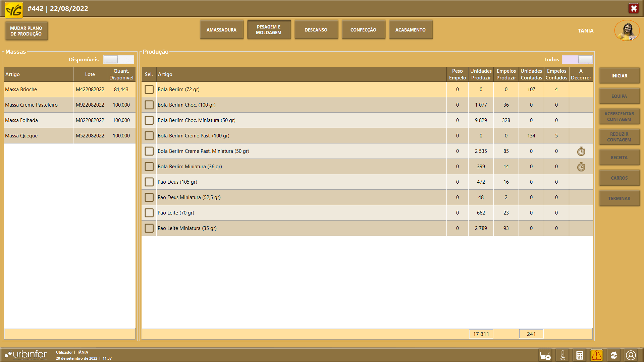Open the user account icon
The height and width of the screenshot is (362, 644).
click(631, 355)
